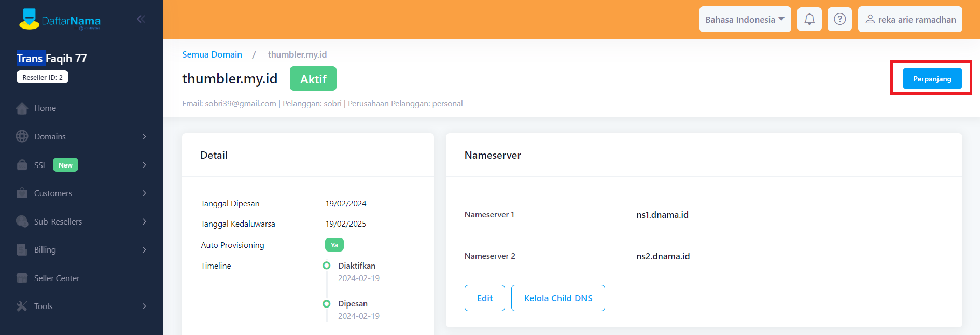Click the Timeline label
The width and height of the screenshot is (980, 335).
coord(216,266)
